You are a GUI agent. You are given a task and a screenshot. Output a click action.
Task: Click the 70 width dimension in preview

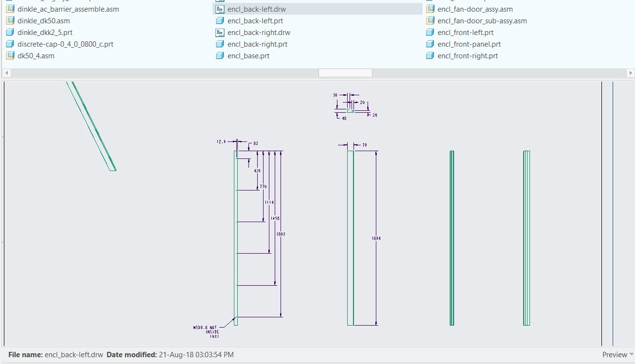(365, 145)
